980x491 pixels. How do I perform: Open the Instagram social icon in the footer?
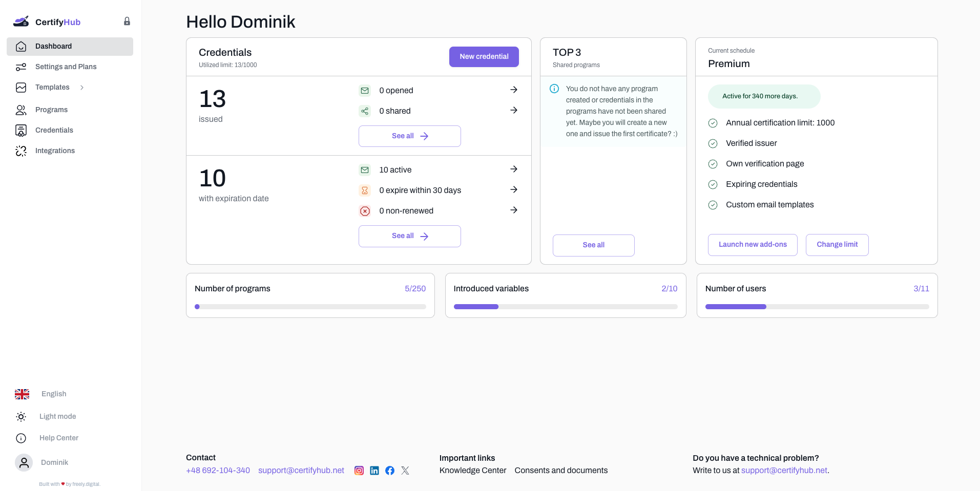(x=359, y=471)
